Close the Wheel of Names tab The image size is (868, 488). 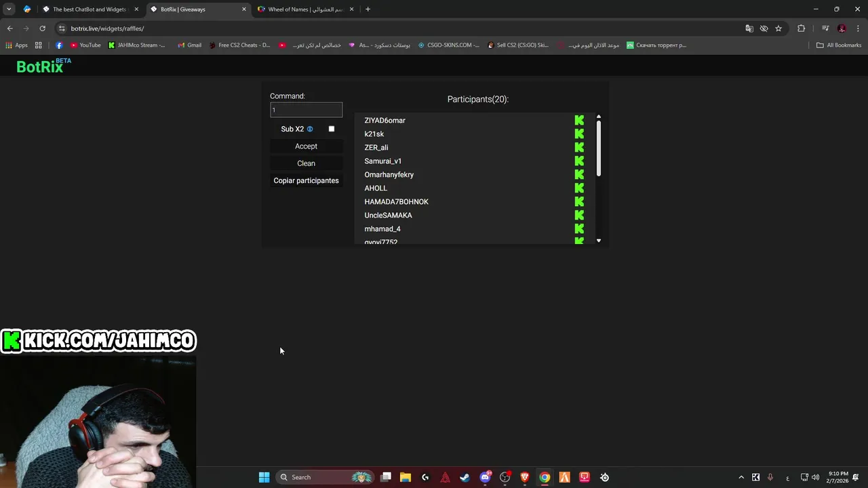351,9
